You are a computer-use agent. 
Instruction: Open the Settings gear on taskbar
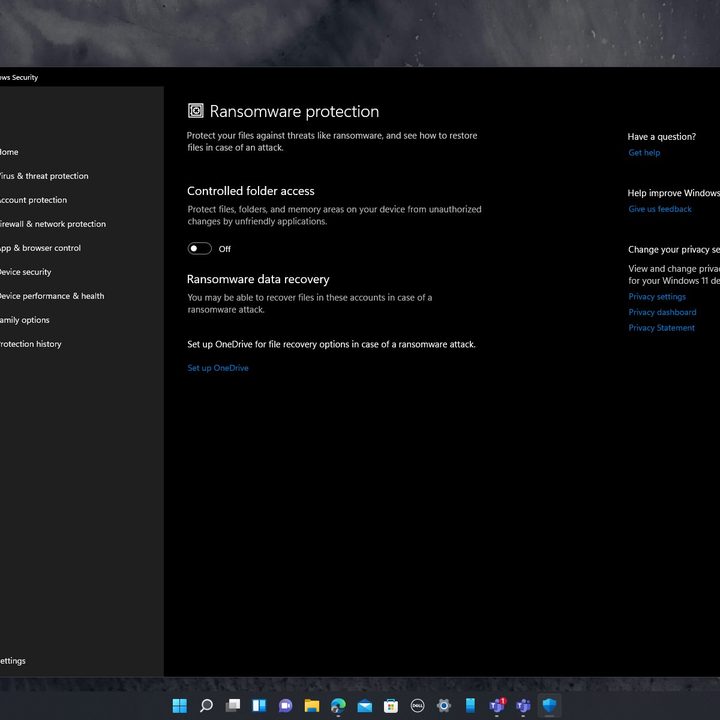[x=444, y=705]
